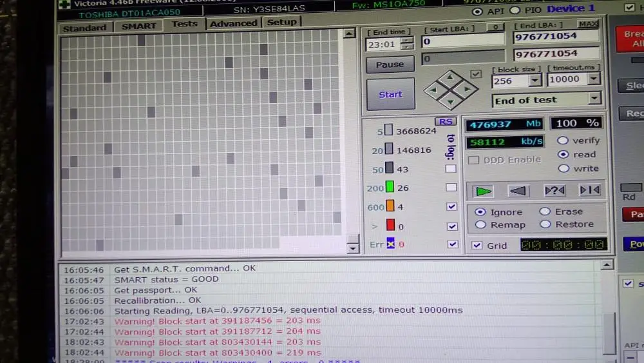Open the timeout ms dropdown
Viewport: 644px width, 363px height.
[594, 79]
